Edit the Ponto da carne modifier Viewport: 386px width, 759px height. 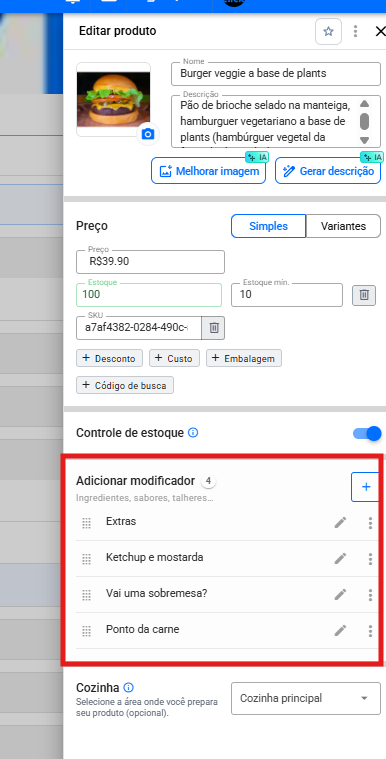pyautogui.click(x=340, y=630)
